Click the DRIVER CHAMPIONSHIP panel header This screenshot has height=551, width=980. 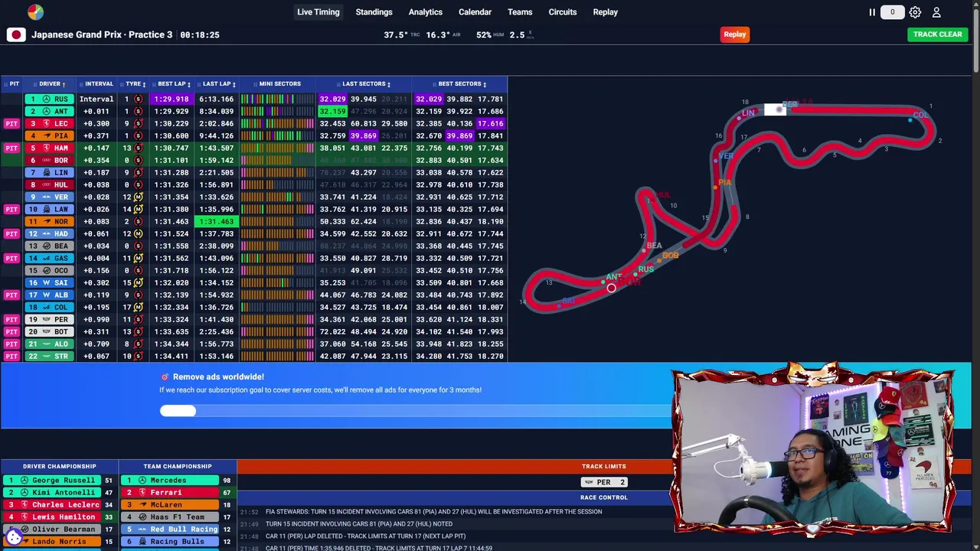[x=60, y=466]
